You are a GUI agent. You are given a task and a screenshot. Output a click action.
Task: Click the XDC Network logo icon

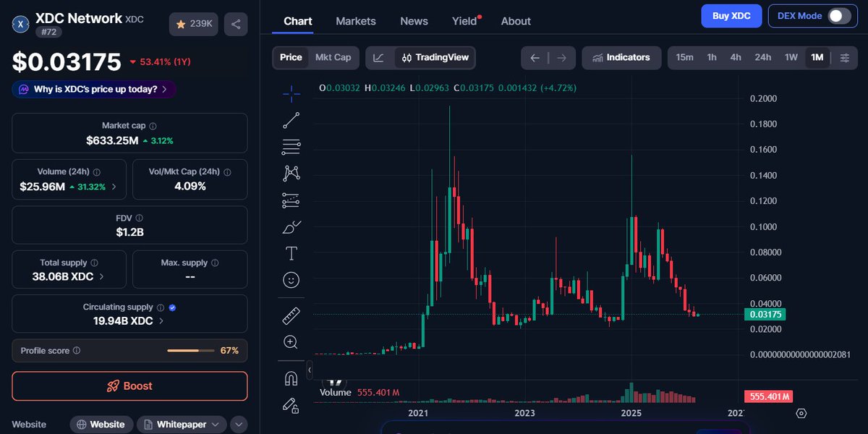(21, 24)
